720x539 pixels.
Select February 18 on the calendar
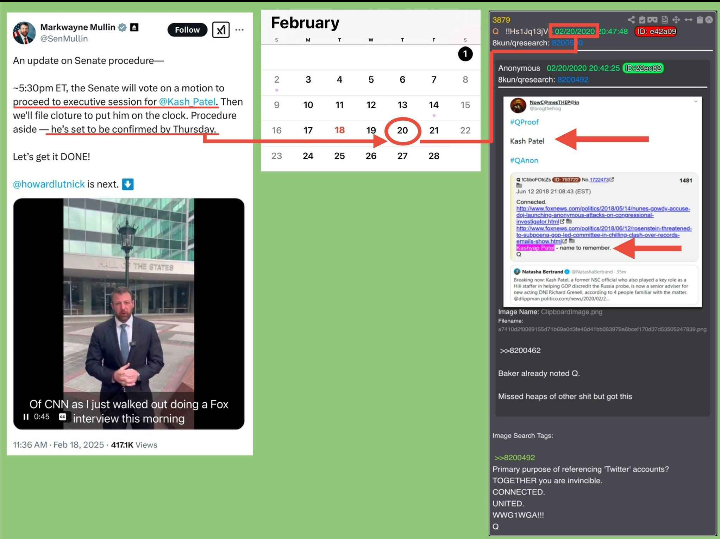[x=340, y=130]
